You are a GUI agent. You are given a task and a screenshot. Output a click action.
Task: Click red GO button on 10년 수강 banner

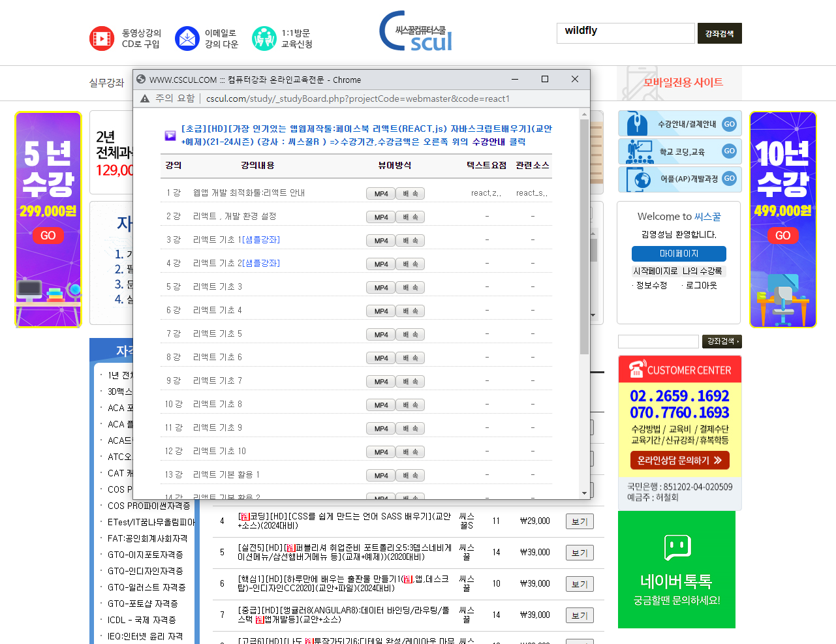783,236
